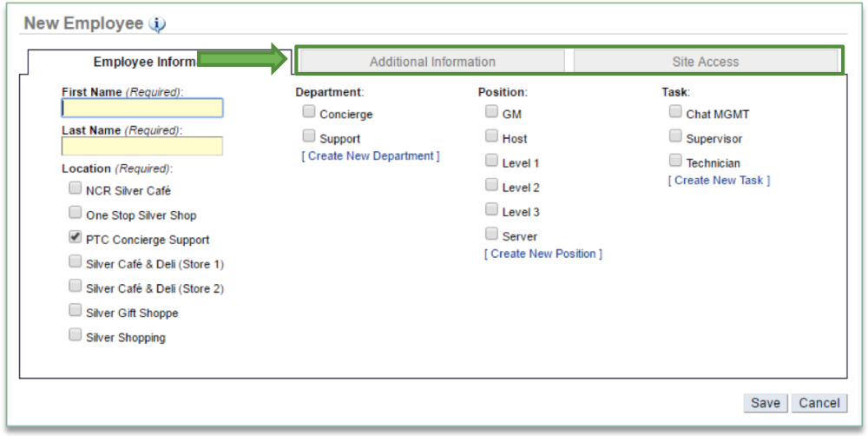868x436 pixels.
Task: Check the Concierge department box
Action: [309, 112]
